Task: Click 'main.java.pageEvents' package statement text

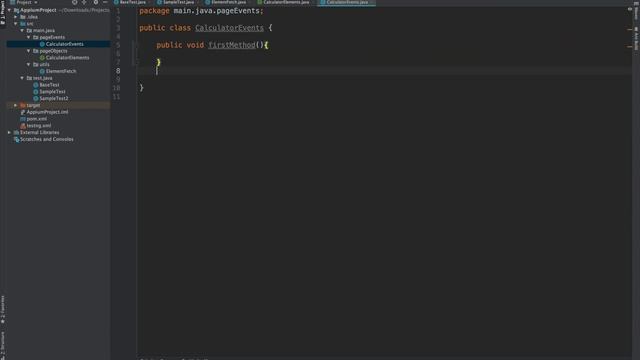Action: pyautogui.click(x=217, y=11)
